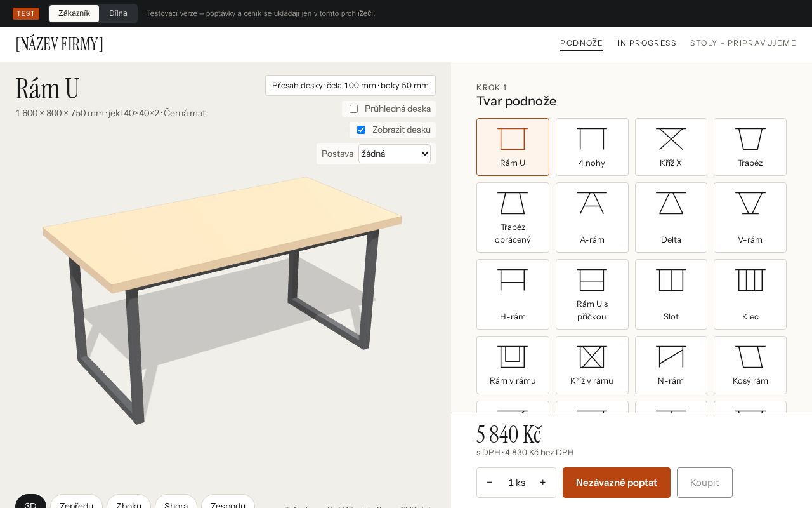Pick the Rám U s příčkou shape
Screen dimensions: 812x508
592,294
